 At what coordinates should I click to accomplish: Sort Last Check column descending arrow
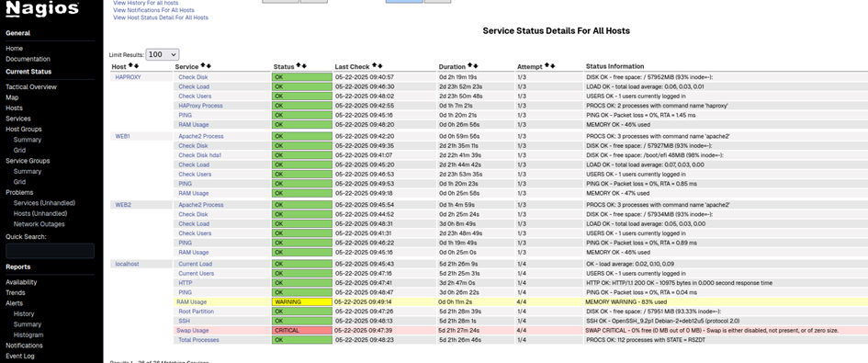click(x=379, y=66)
